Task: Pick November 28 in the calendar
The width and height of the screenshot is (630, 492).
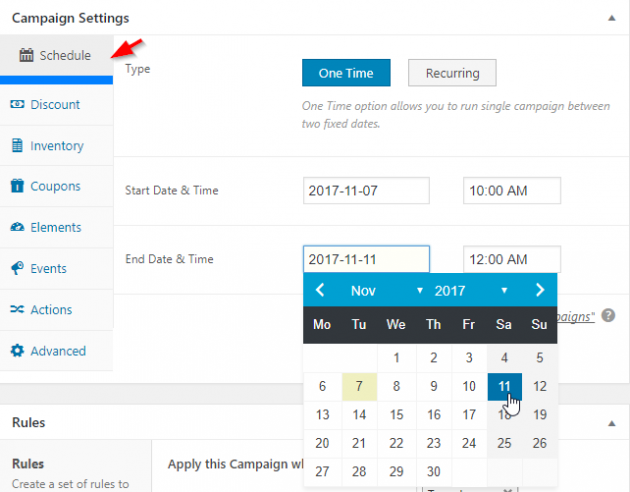Action: (359, 472)
